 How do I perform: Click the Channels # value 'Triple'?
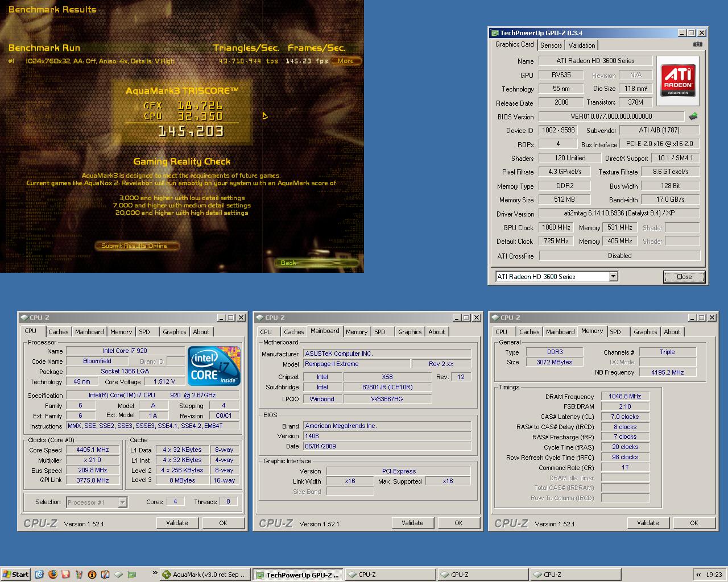click(668, 352)
